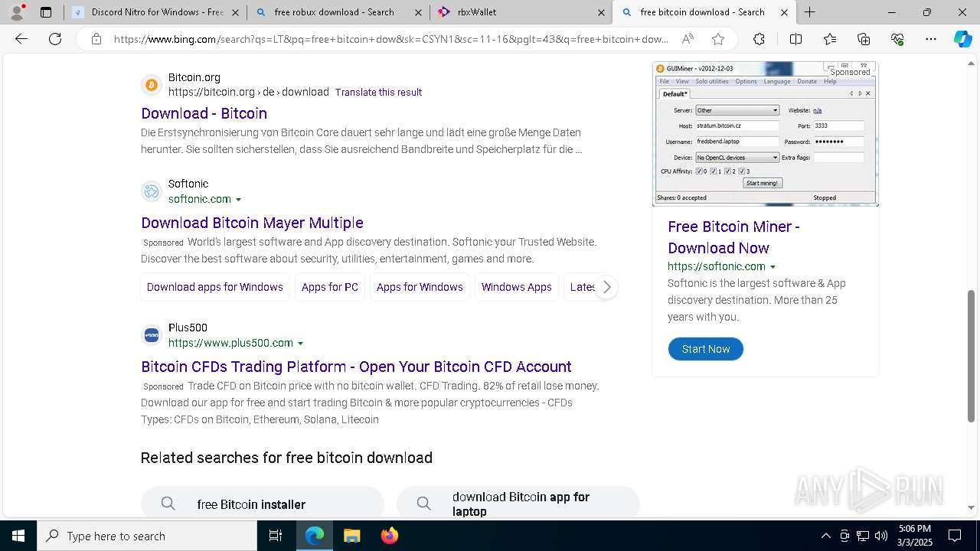Viewport: 980px width, 551px height.
Task: Open the profile avatar icon
Action: point(17,12)
